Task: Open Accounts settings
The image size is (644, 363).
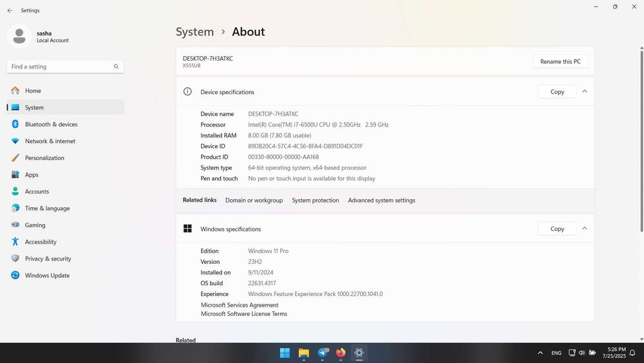Action: coord(65,191)
